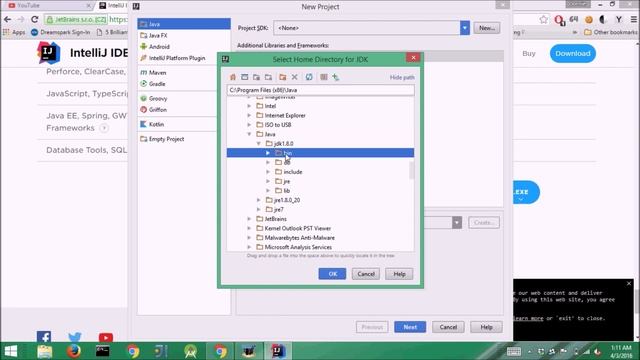640x360 pixels.
Task: Open Help in the JDK directory dialog
Action: 399,274
